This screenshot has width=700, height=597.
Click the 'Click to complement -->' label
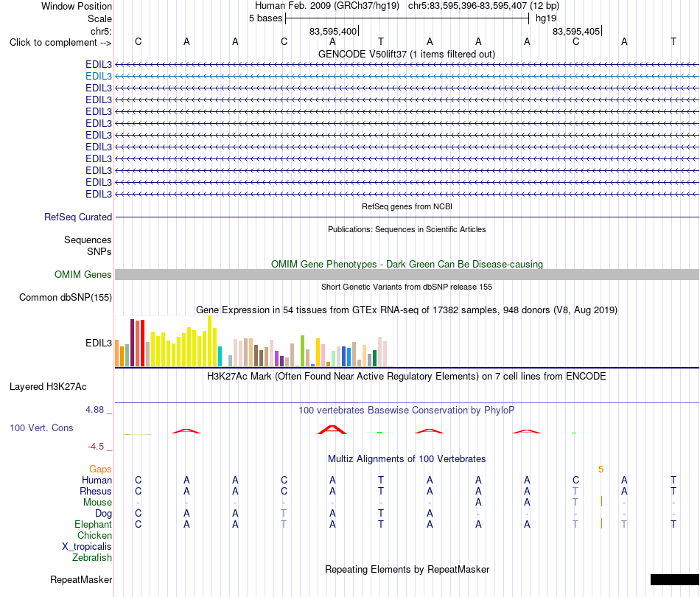pyautogui.click(x=60, y=43)
